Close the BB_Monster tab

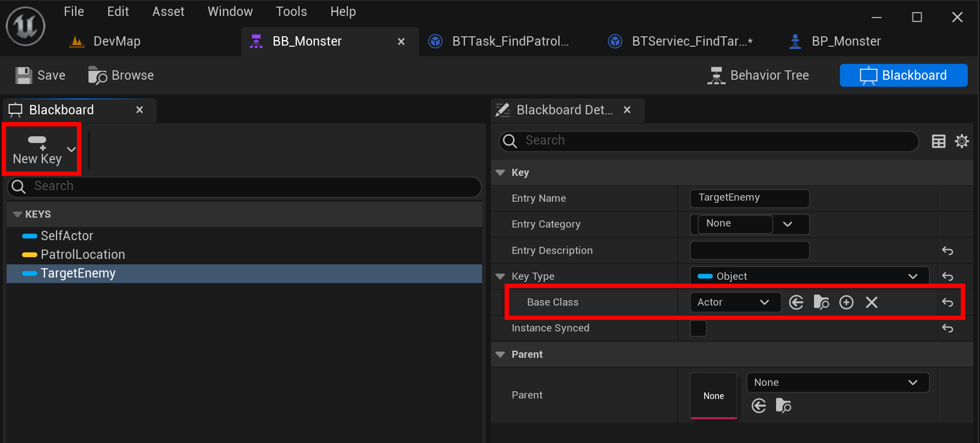[x=401, y=42]
